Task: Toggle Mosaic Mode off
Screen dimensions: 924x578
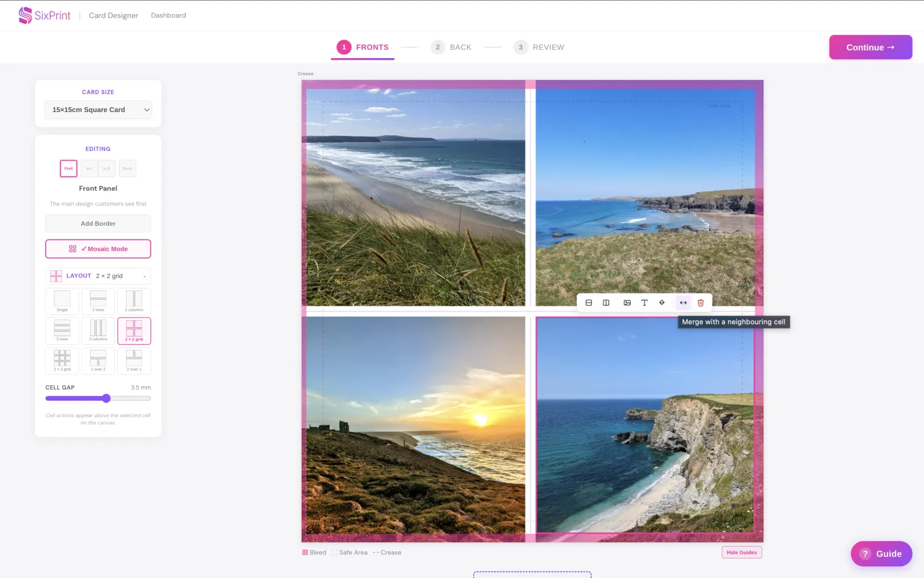Action: click(x=98, y=249)
